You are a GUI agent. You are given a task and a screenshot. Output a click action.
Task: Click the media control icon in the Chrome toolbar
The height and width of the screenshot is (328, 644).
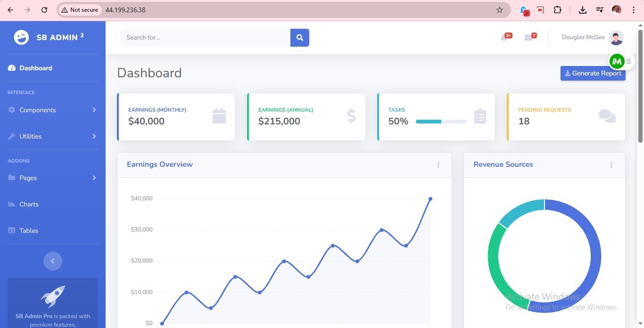(600, 10)
